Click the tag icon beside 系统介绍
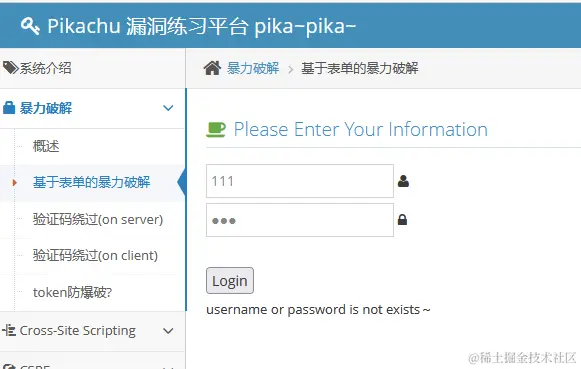 coord(10,68)
